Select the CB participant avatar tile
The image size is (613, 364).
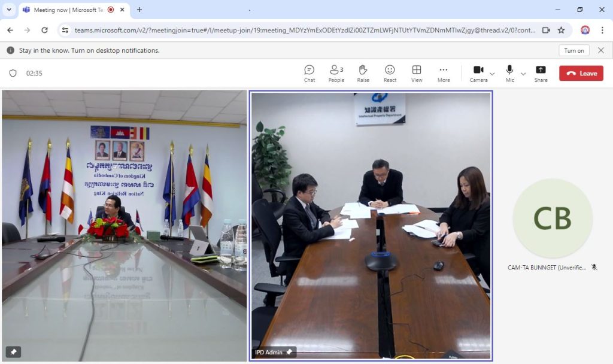(x=552, y=219)
